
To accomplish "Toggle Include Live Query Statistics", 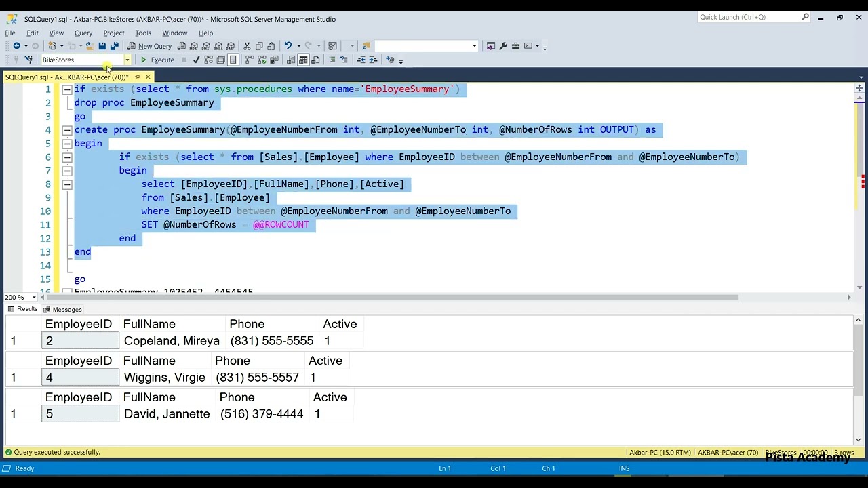I will [x=261, y=60].
